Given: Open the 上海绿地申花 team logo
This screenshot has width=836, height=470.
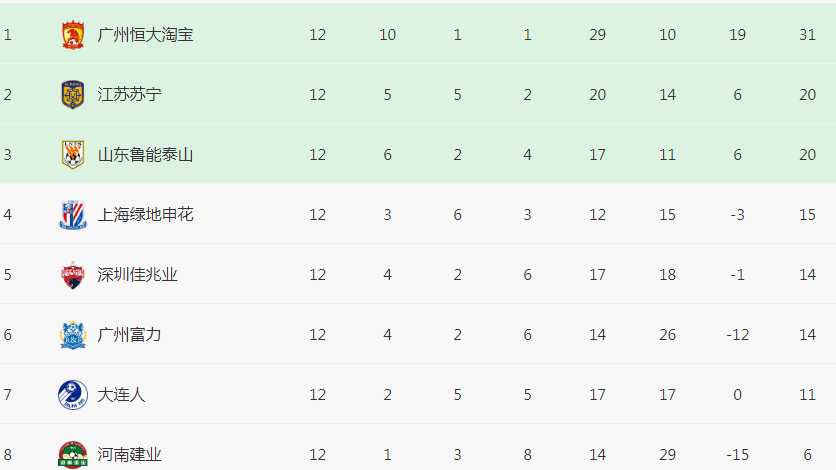Looking at the screenshot, I should pos(73,215).
